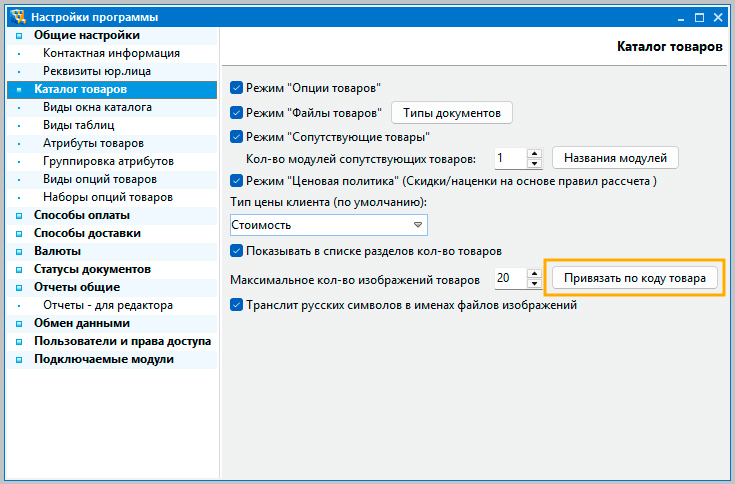Open Виды опций товаров settings

(100, 179)
